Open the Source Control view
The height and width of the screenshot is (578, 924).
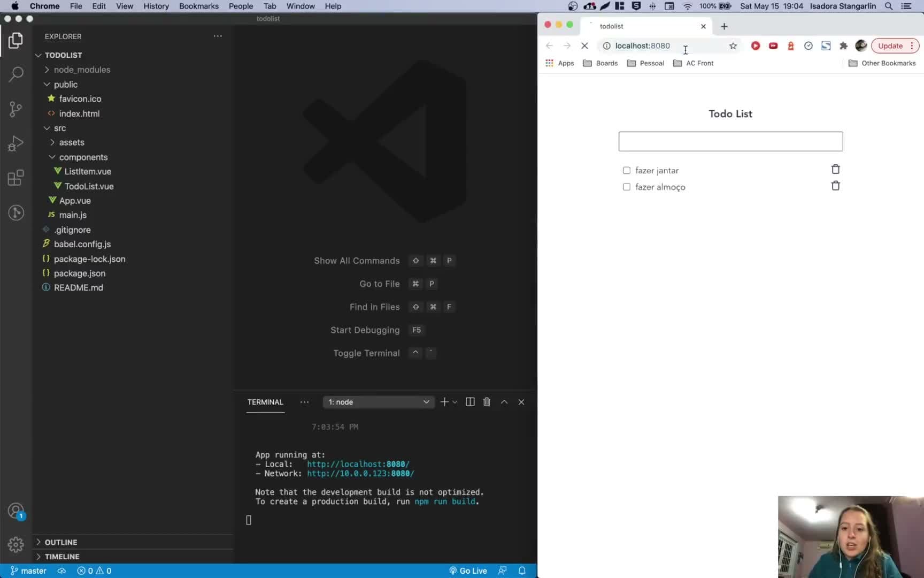coord(16,109)
